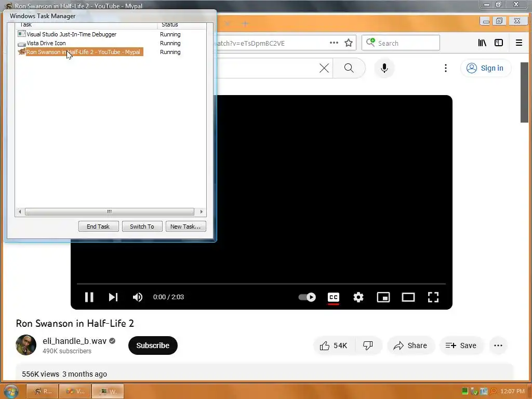Click the browser page vertical scrollbar
The height and width of the screenshot is (399, 532).
(524, 92)
